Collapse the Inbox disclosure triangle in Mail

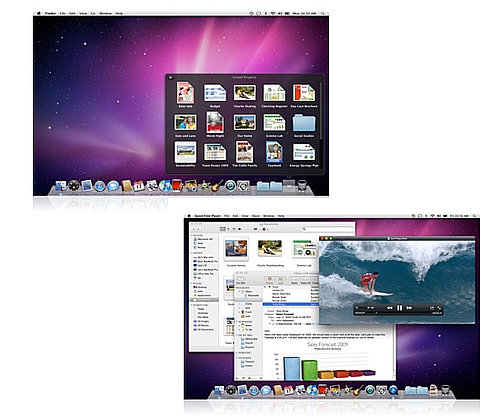(240, 292)
